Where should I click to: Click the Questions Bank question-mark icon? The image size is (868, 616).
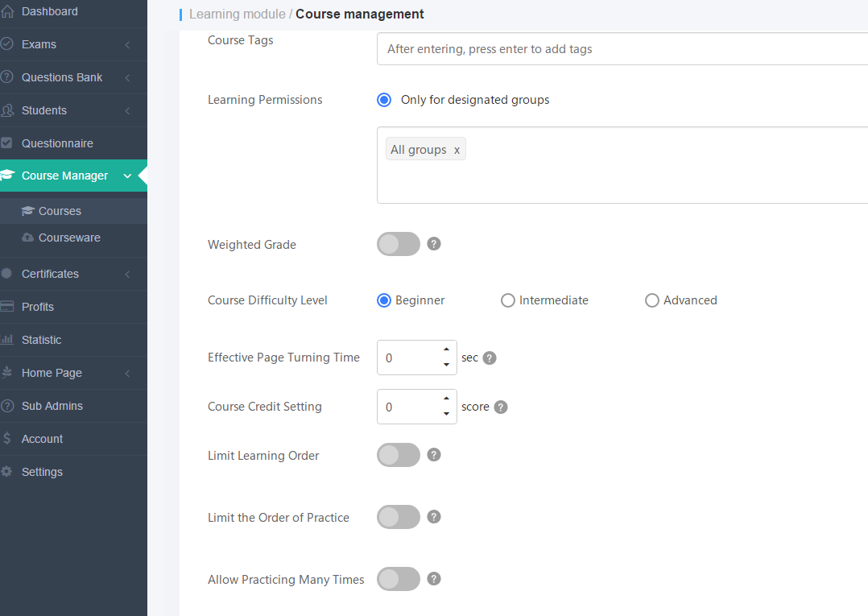[6, 77]
